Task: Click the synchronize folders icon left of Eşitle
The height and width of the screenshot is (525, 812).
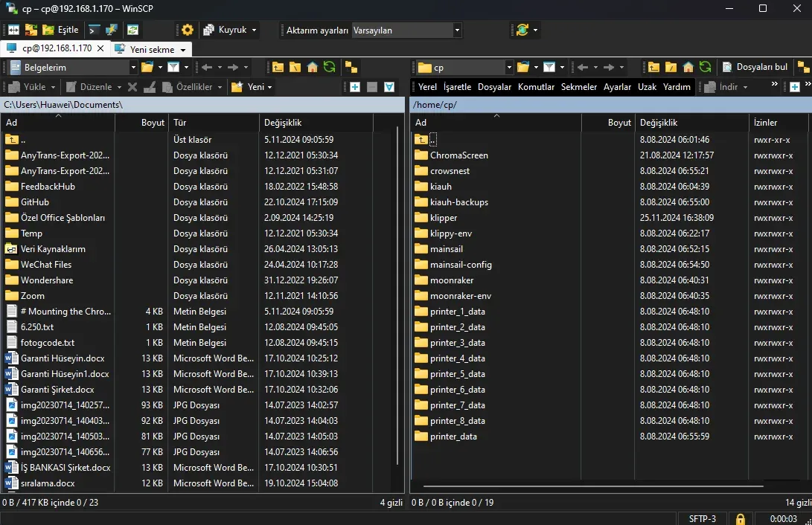Action: click(x=31, y=30)
